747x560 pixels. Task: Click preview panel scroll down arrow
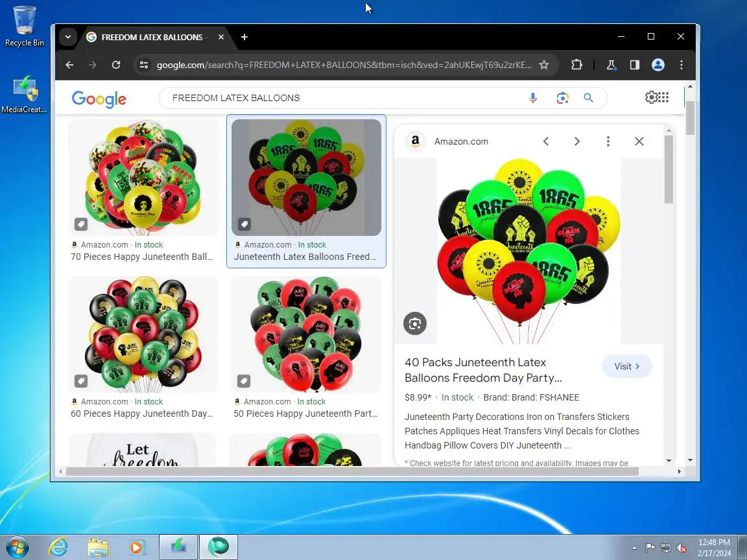point(669,461)
